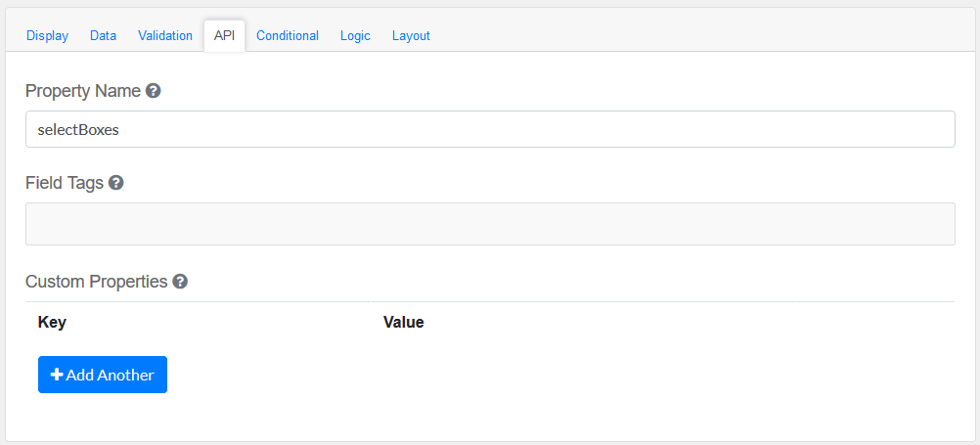Focus the selectBoxes Property Name field
The height and width of the screenshot is (445, 980).
tap(489, 129)
